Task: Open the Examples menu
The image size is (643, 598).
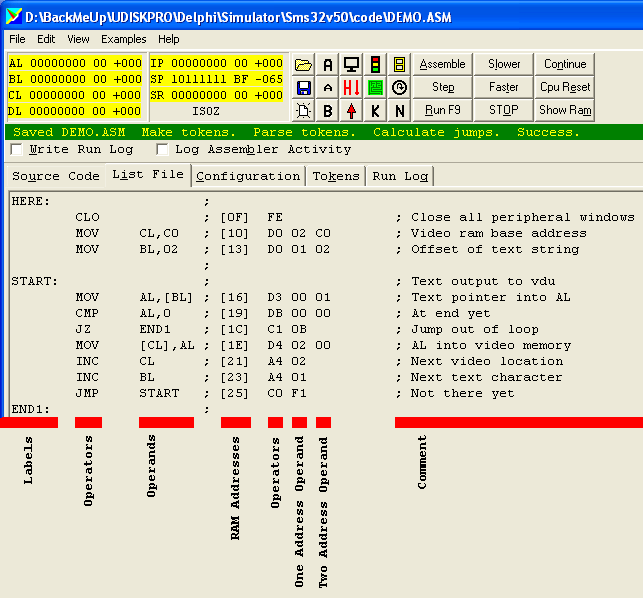Action: 123,39
